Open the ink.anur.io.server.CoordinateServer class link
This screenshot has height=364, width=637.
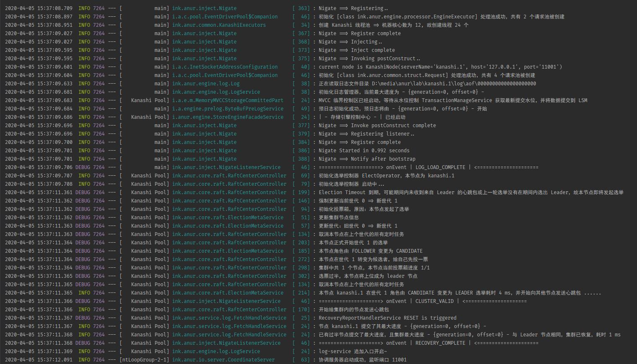pos(223,360)
